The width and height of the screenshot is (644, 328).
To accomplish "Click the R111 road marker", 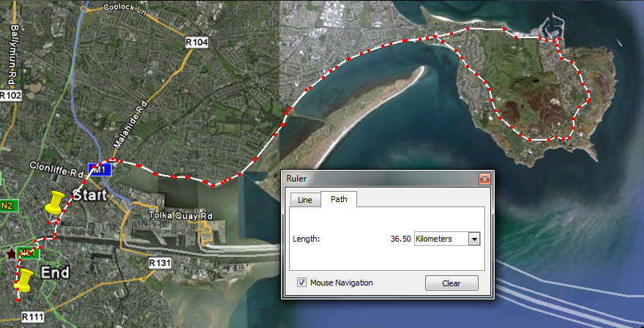I will (32, 317).
